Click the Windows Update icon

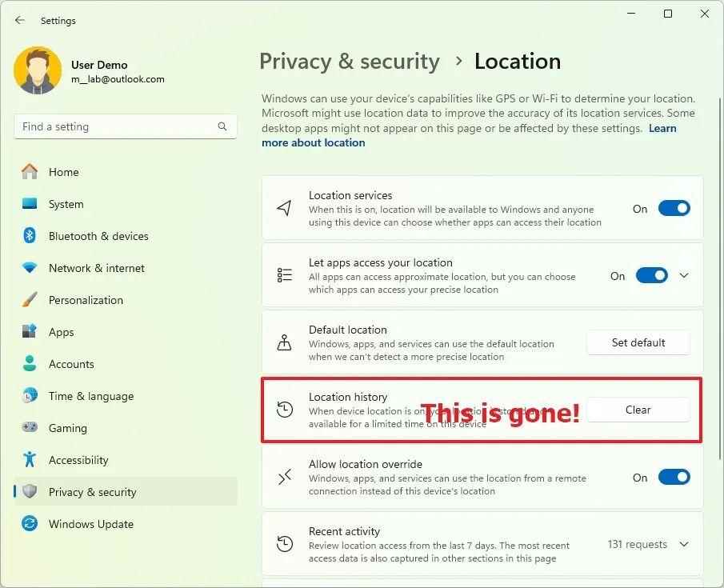[30, 524]
